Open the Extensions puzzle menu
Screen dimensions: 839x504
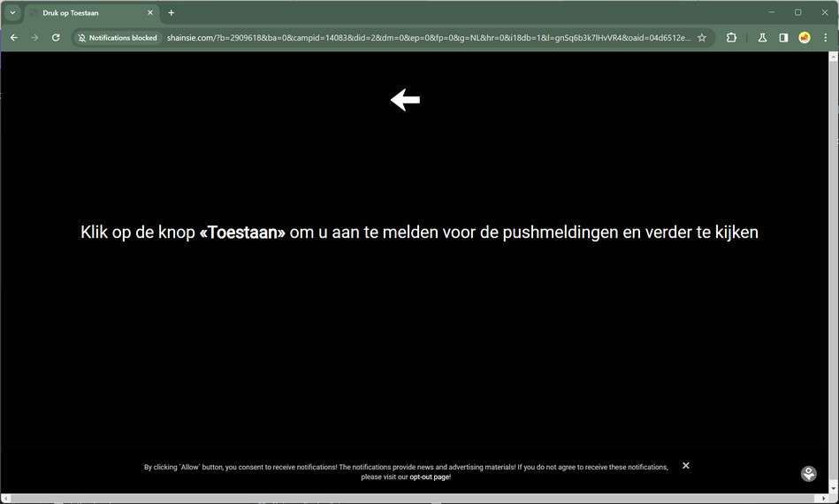(x=731, y=37)
